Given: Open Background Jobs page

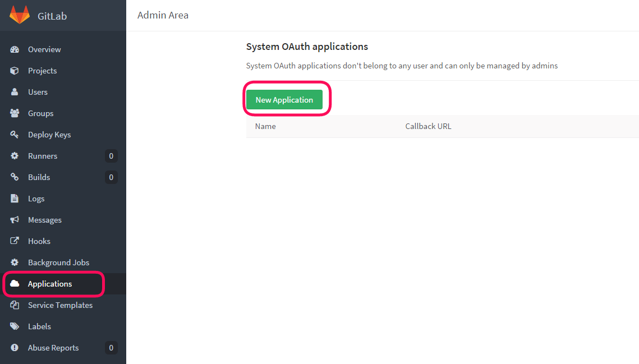Looking at the screenshot, I should click(59, 262).
